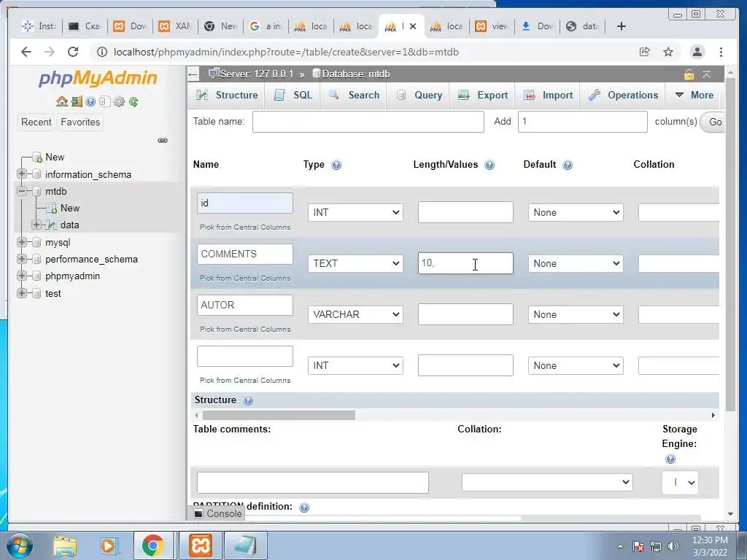Click the padlock icon in header bar

click(x=689, y=74)
